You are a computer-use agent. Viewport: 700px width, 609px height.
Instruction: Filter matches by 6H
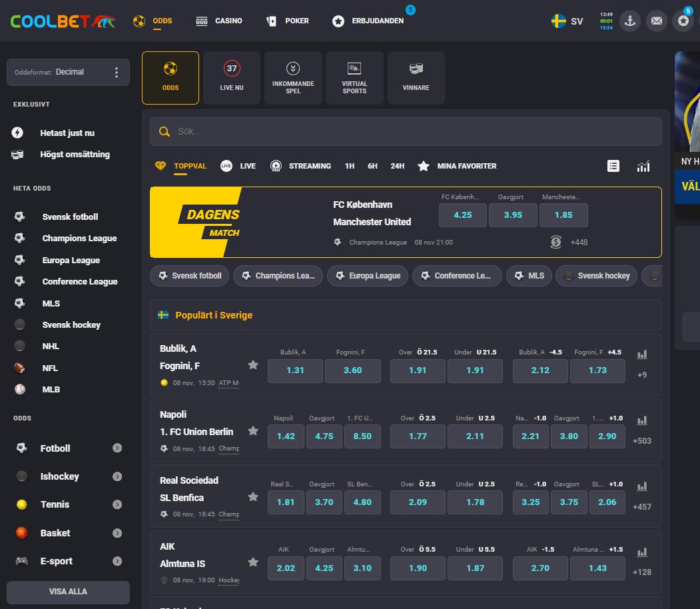pyautogui.click(x=372, y=166)
